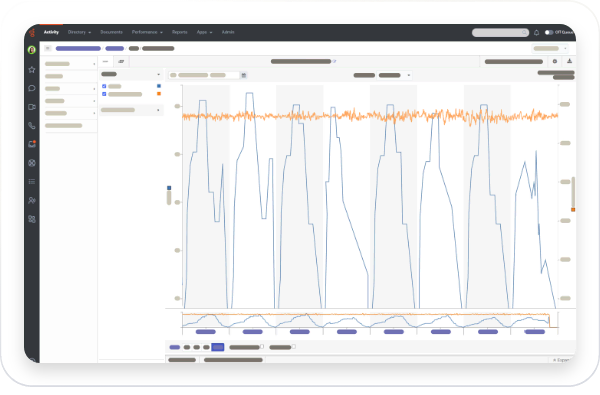Click the calendar icon beside date field
The height and width of the screenshot is (395, 600).
tap(244, 75)
